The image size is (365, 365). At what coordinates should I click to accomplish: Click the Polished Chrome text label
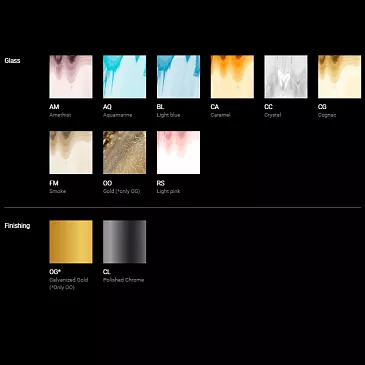click(123, 280)
